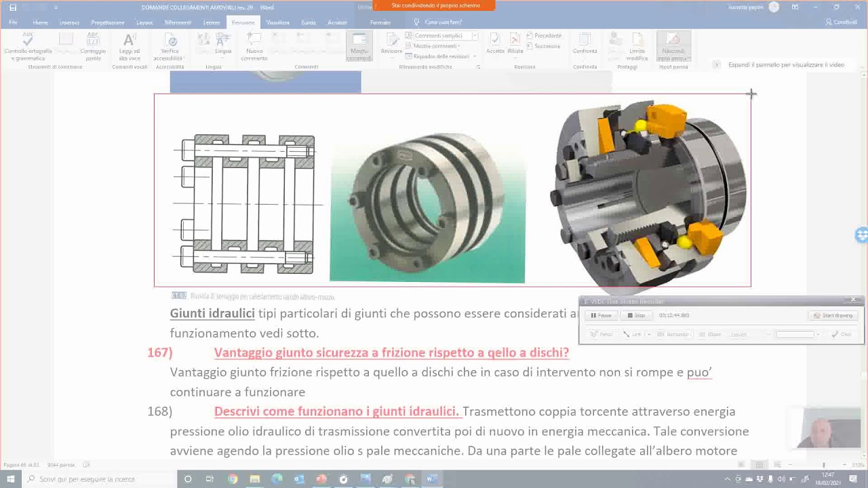The image size is (868, 488).
Task: Toggle Nascondi input penna
Action: click(673, 47)
